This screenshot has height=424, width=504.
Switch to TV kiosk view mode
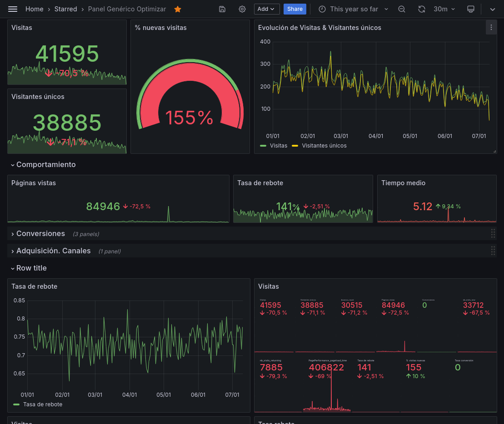click(x=471, y=9)
